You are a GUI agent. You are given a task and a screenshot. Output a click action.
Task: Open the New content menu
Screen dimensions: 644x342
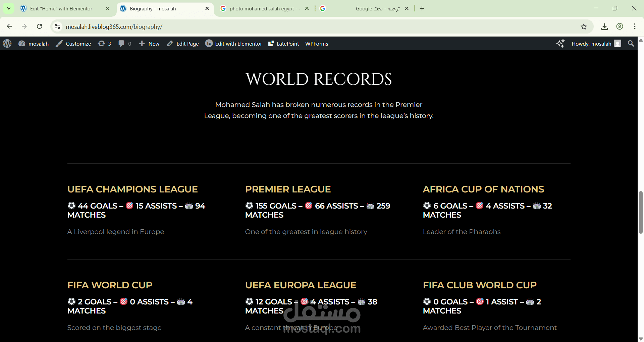point(149,44)
